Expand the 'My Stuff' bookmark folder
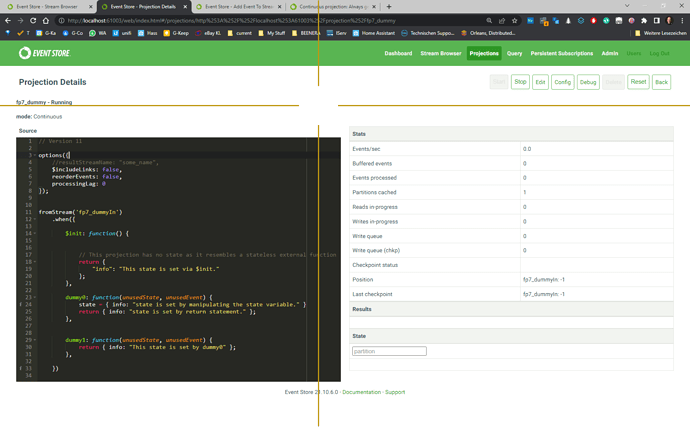The height and width of the screenshot is (437, 690). tap(272, 33)
